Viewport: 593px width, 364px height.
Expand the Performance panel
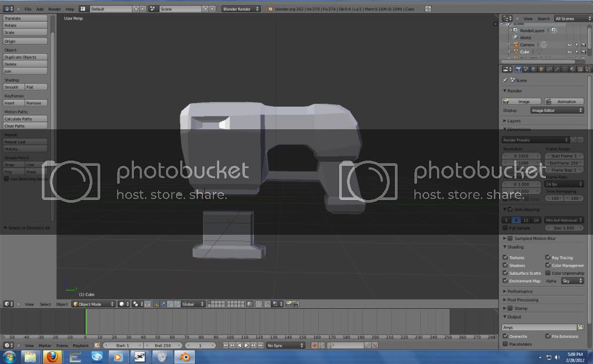point(520,292)
